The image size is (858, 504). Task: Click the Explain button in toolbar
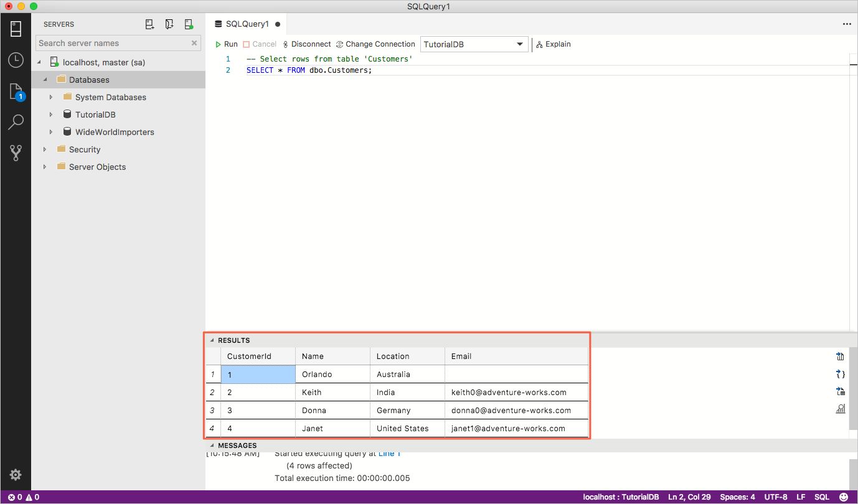pyautogui.click(x=553, y=44)
